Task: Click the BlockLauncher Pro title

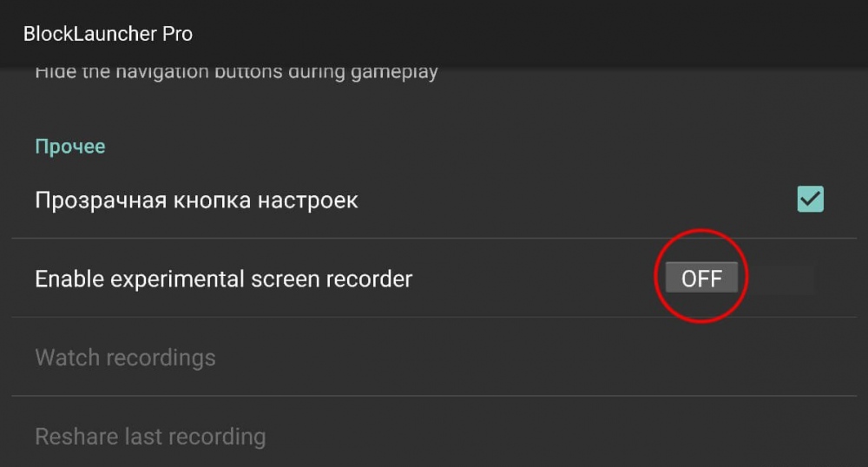Action: pos(108,34)
